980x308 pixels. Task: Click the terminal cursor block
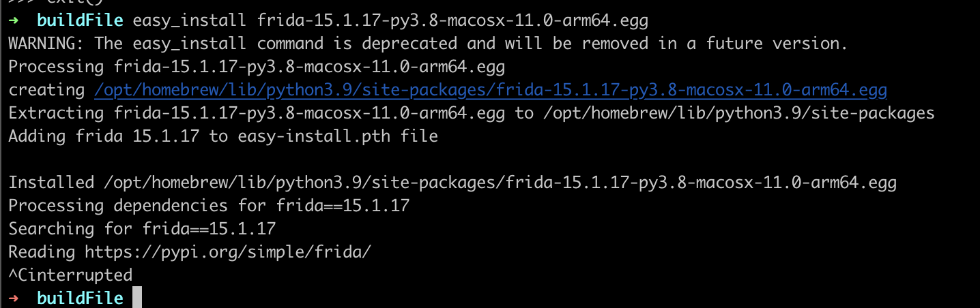136,298
